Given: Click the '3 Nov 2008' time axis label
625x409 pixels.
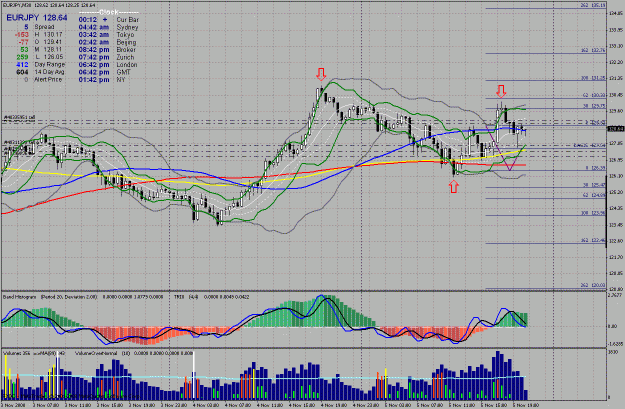Looking at the screenshot, I should click(14, 405).
